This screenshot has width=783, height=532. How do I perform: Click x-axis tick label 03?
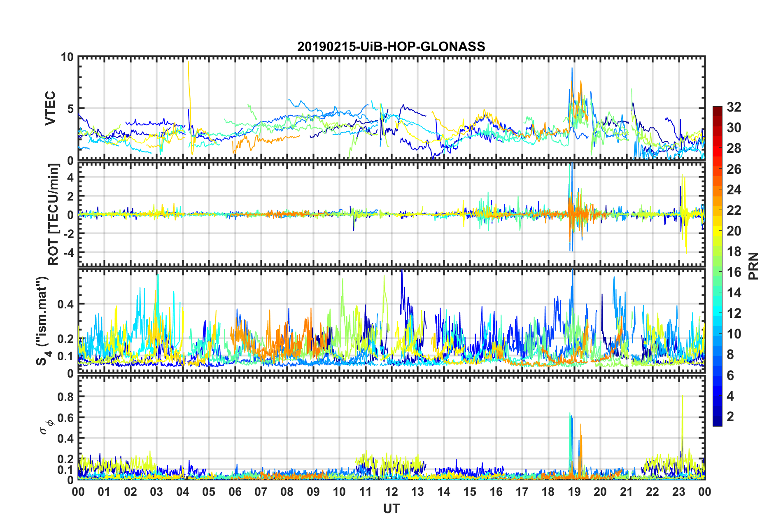pyautogui.click(x=156, y=492)
